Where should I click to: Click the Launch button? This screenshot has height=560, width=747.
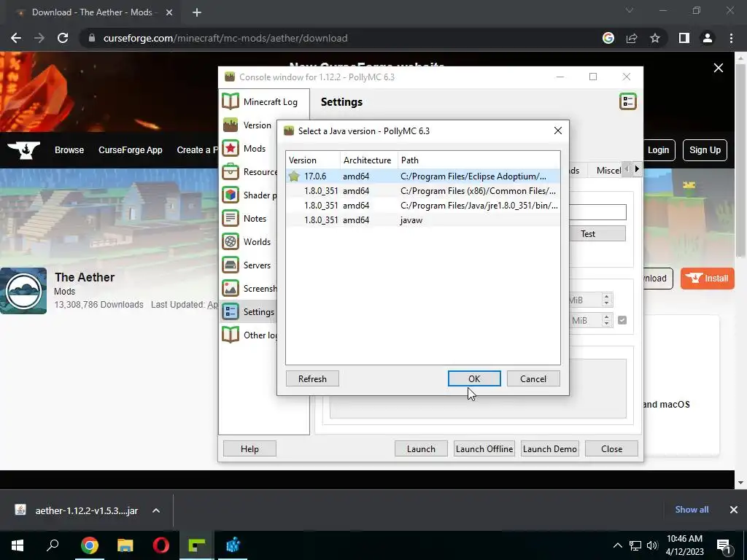(x=421, y=449)
